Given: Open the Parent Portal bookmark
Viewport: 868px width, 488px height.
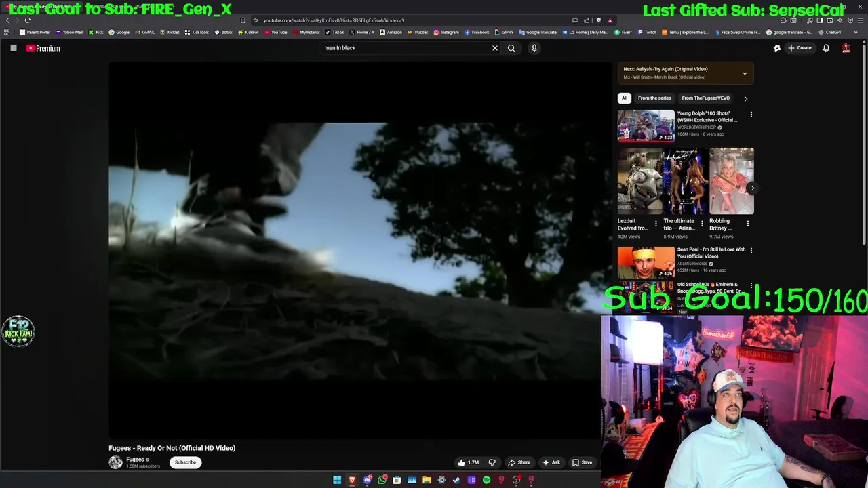Looking at the screenshot, I should tap(35, 32).
